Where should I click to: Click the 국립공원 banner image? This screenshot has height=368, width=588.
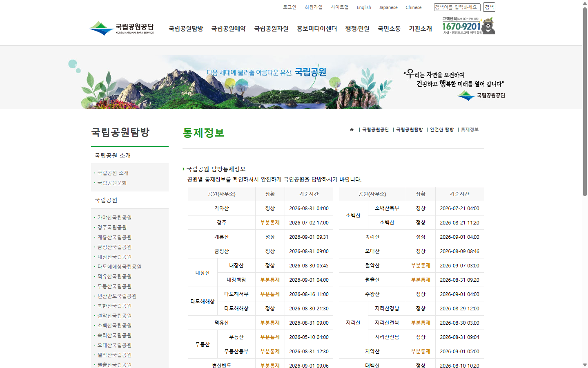pos(286,82)
